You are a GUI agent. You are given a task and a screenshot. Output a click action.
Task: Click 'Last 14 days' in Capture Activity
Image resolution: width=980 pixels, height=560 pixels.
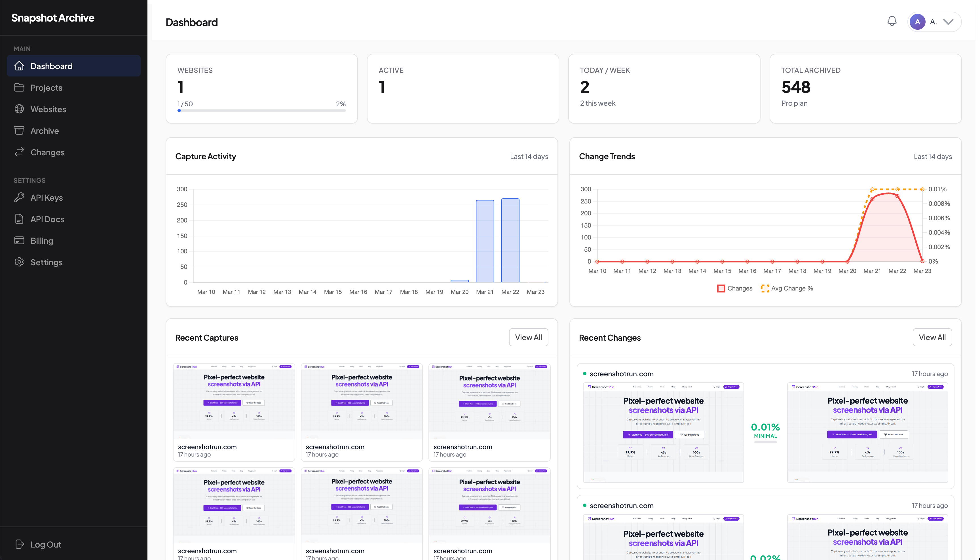coord(529,156)
